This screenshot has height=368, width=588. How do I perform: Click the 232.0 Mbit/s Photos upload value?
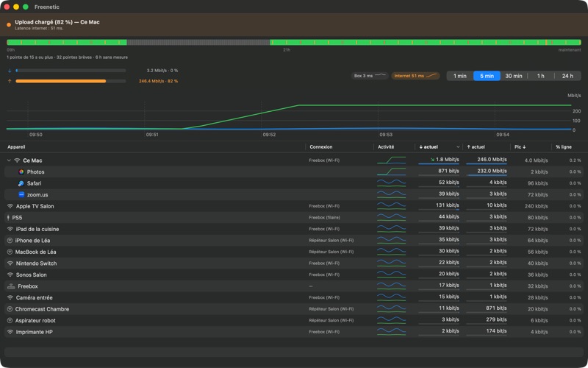[492, 171]
